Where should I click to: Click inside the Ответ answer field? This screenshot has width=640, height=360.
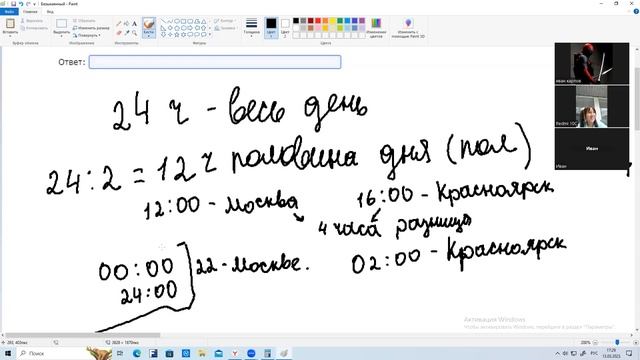point(215,62)
